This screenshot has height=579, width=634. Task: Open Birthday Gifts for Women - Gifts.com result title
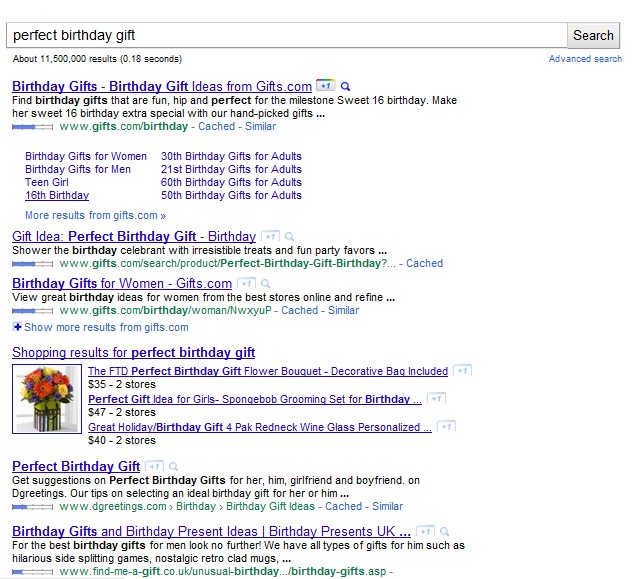[122, 283]
